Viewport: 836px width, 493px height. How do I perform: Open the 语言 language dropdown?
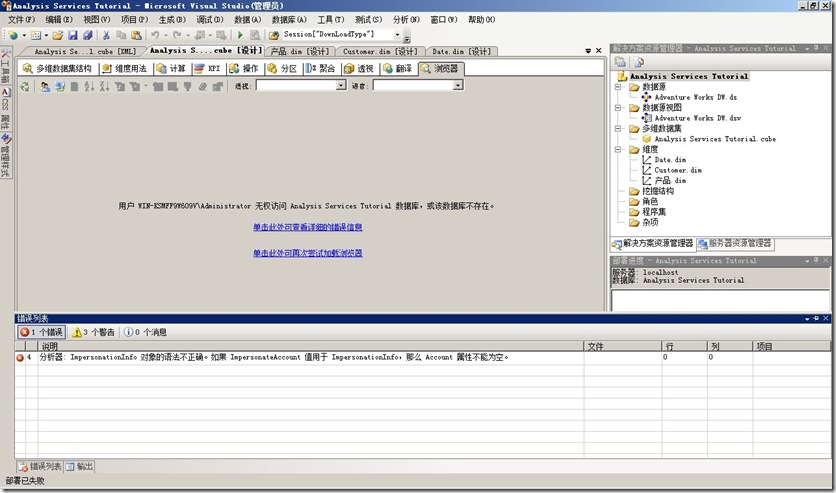tap(457, 85)
